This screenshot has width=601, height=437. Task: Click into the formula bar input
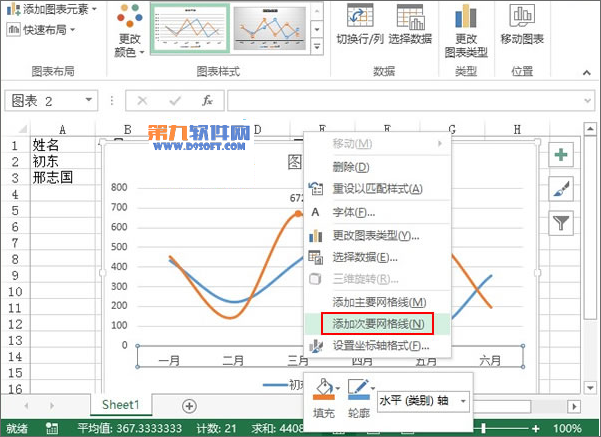pyautogui.click(x=404, y=100)
